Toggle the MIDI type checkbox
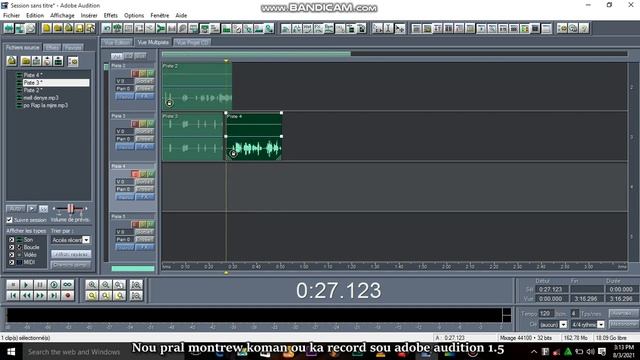Viewport: 640px width, 360px height. click(x=11, y=262)
